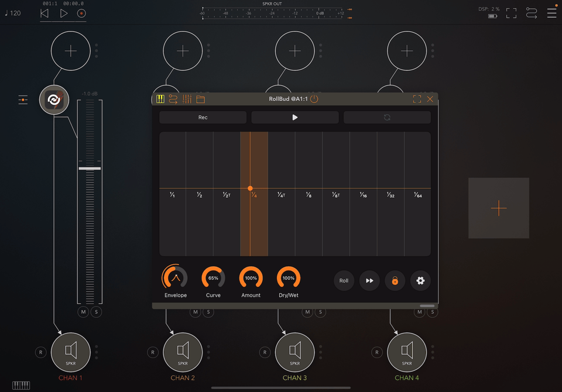Add a new channel with the plus square
This screenshot has width=562, height=392.
[x=499, y=208]
